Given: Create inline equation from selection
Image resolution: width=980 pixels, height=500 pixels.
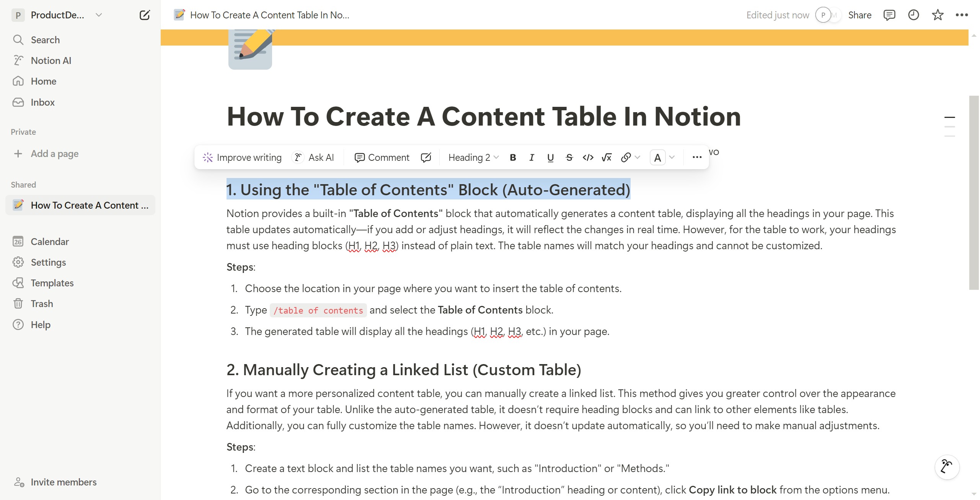Looking at the screenshot, I should coord(607,157).
